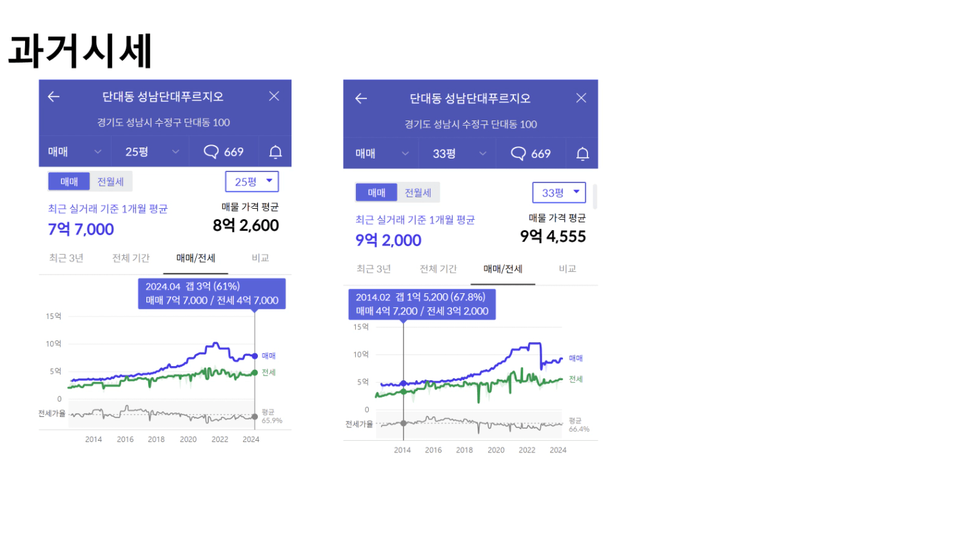Tap the notification bell in right panel

583,153
